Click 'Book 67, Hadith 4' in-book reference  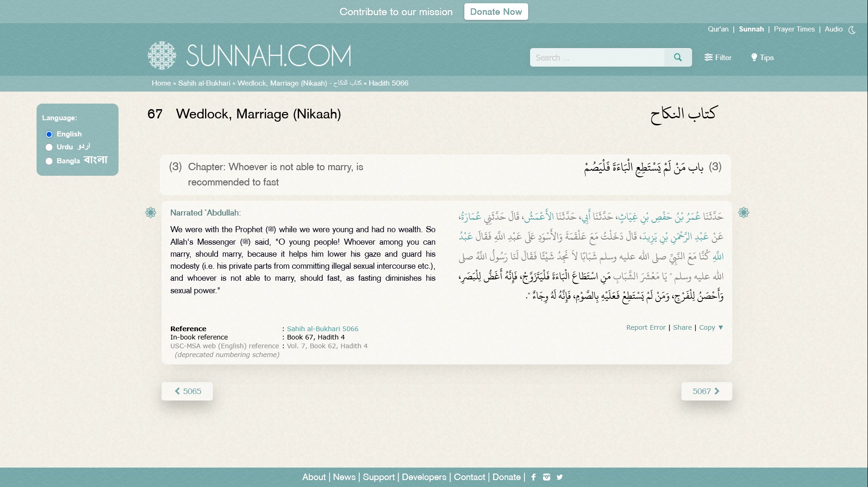[316, 337]
